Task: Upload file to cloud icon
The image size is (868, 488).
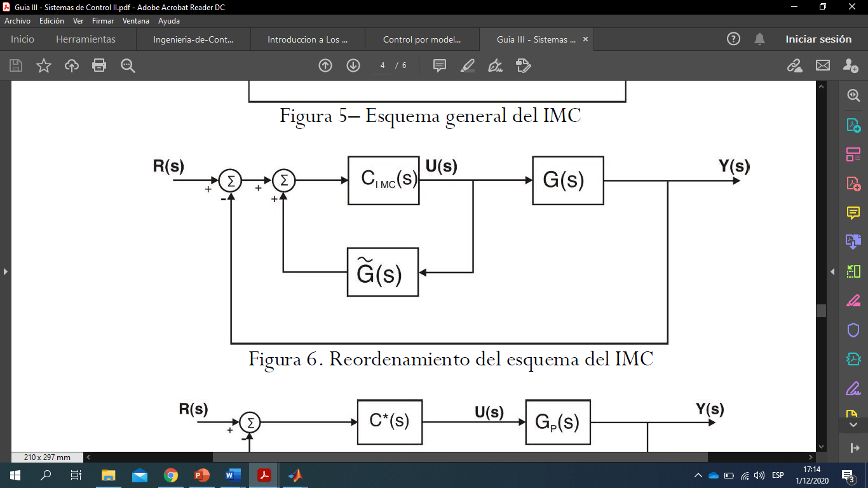Action: tap(72, 65)
